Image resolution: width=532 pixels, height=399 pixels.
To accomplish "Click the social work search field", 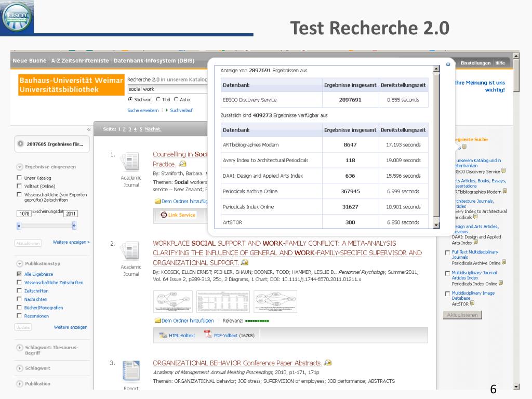I will pos(167,89).
